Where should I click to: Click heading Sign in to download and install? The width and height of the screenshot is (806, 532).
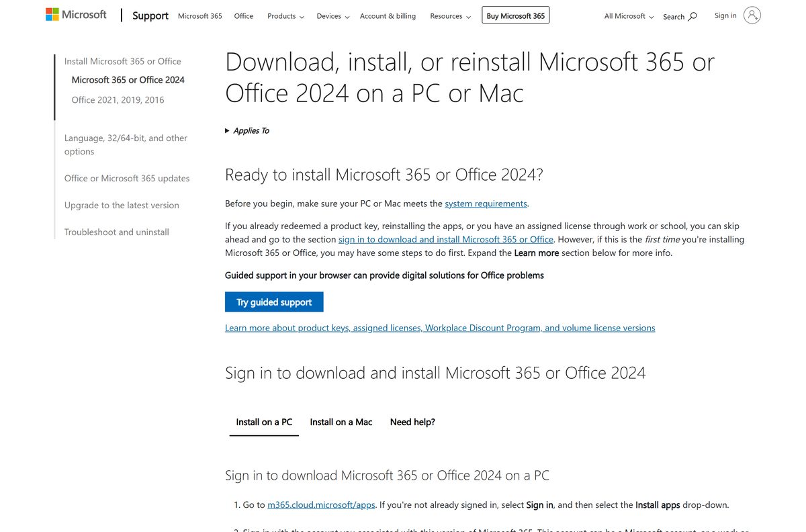click(x=435, y=373)
